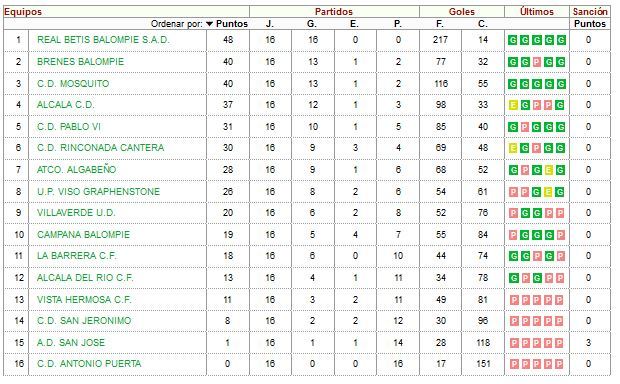620x384 pixels.
Task: Open the LA BARRERA C.F. team link
Action: click(77, 256)
